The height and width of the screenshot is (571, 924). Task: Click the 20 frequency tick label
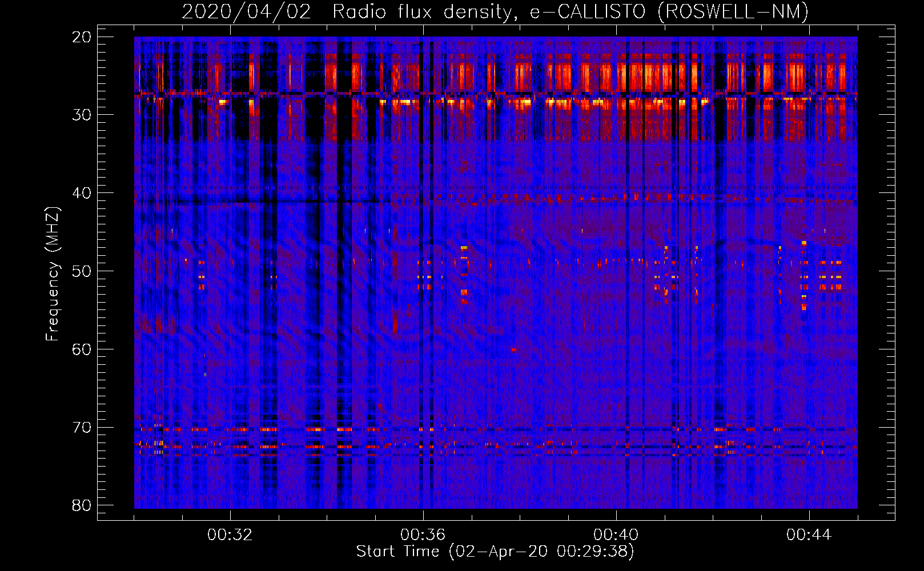tap(82, 37)
